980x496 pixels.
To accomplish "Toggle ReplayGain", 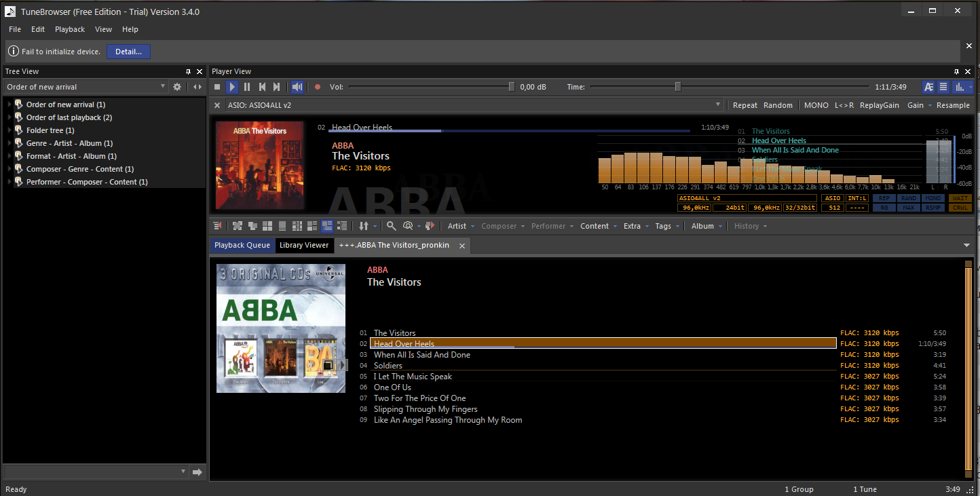I will pyautogui.click(x=880, y=105).
